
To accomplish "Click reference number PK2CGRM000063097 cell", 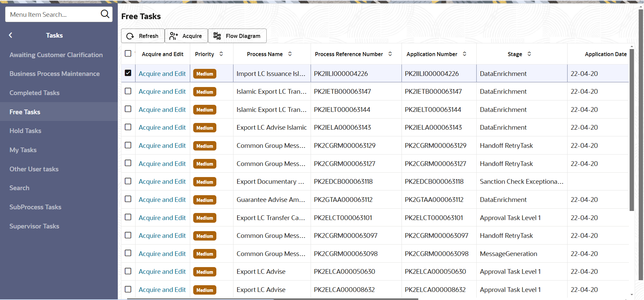I will 345,235.
